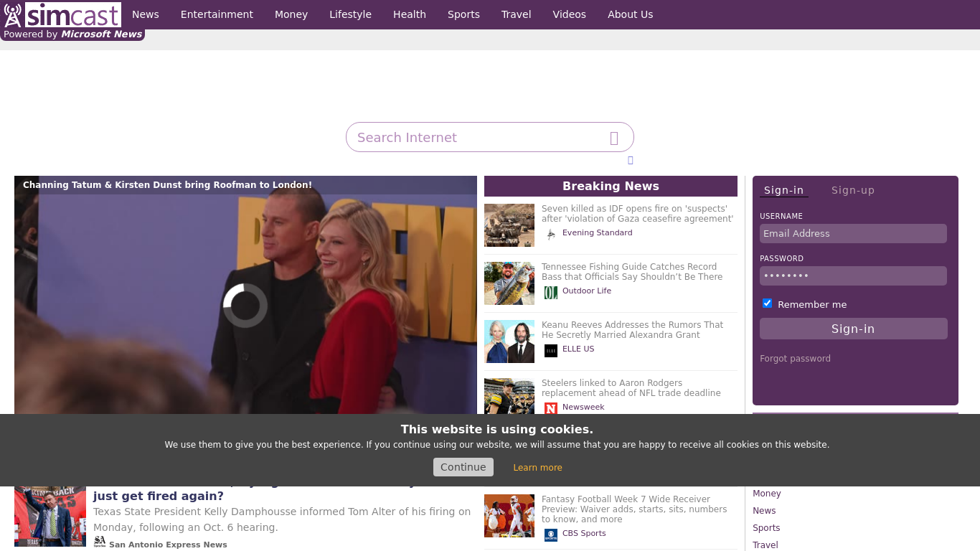The height and width of the screenshot is (551, 980).
Task: Open the Learn more cookies link
Action: click(x=537, y=468)
